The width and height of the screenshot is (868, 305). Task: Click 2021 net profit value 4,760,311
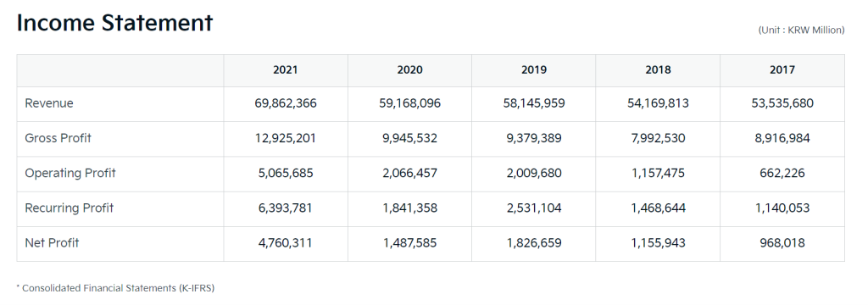pyautogui.click(x=286, y=242)
